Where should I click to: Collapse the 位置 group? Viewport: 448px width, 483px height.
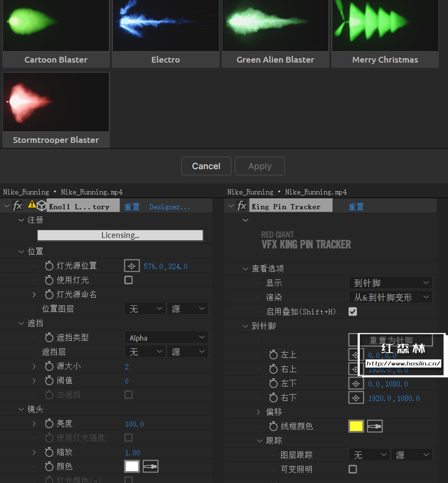pos(21,251)
